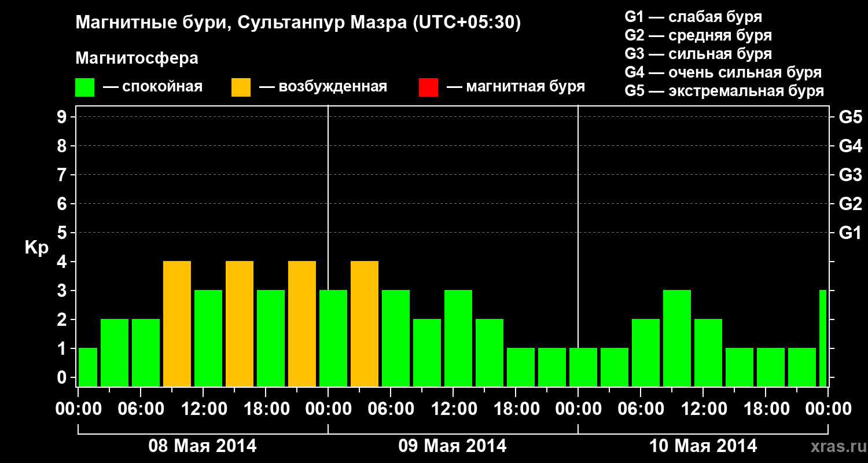
Task: Click the 'G3' label on right axis
Action: coord(850,175)
